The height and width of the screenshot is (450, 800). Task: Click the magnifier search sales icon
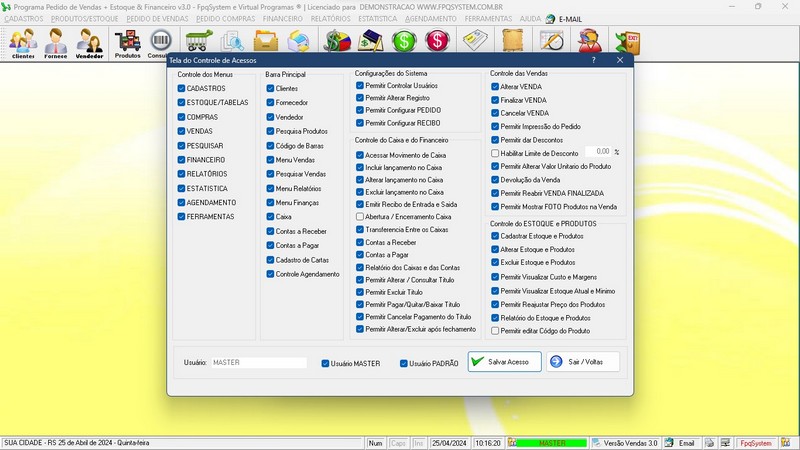(232, 41)
